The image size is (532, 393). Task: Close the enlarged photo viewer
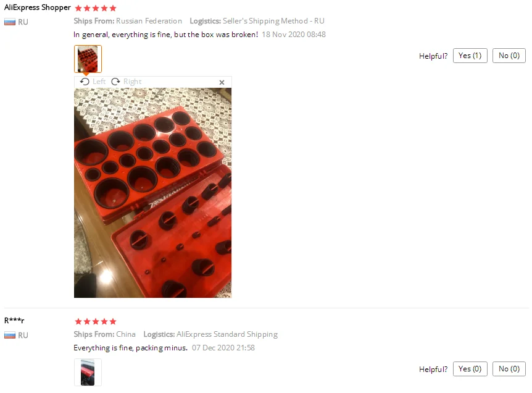222,82
